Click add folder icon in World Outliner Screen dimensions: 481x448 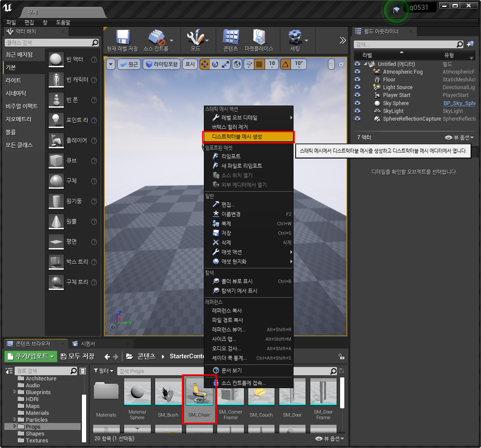point(470,44)
